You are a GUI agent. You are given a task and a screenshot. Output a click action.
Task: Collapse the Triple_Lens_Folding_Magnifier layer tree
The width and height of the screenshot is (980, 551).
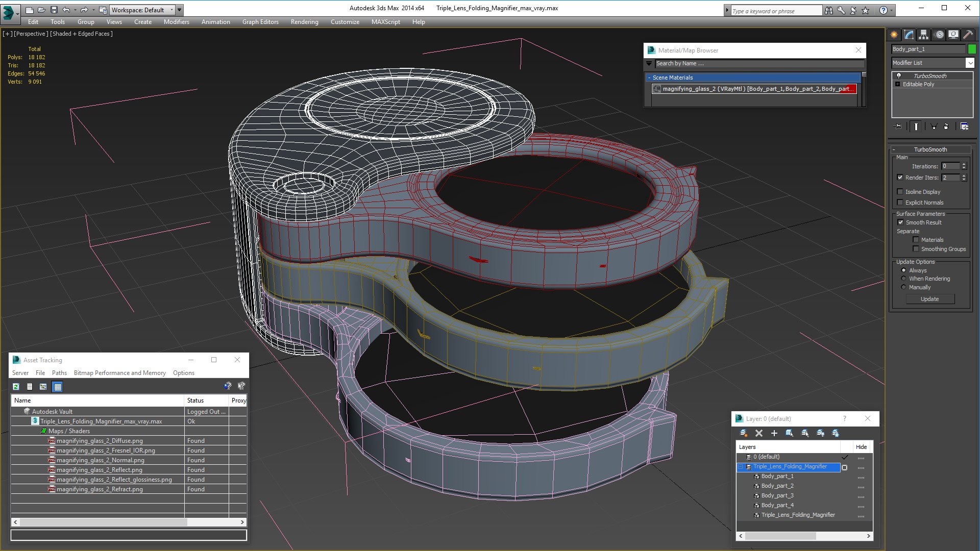click(741, 467)
